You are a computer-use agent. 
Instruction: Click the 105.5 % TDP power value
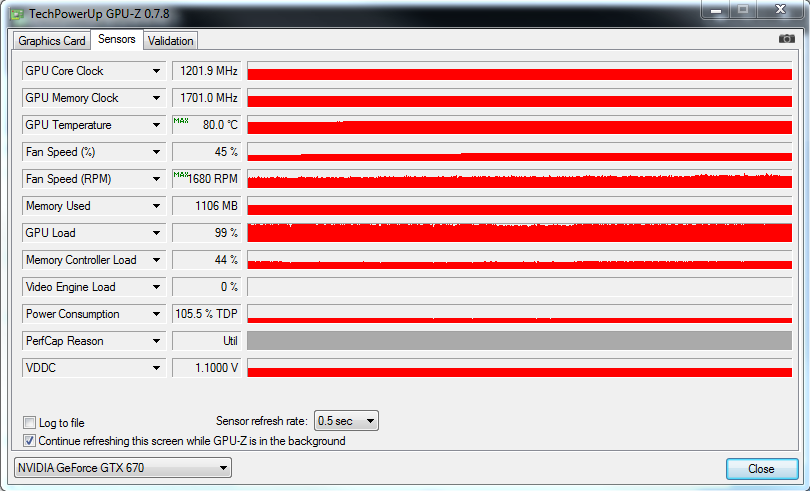click(x=207, y=314)
